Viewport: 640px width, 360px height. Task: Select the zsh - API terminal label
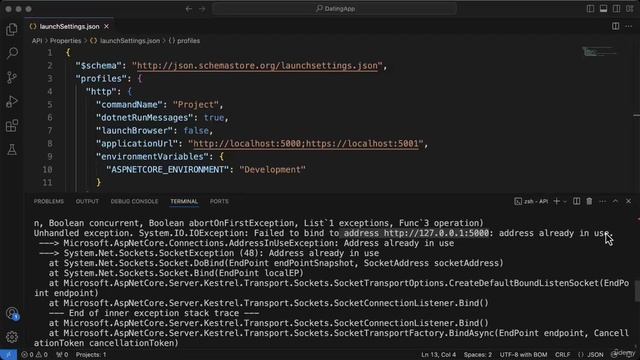click(x=531, y=201)
